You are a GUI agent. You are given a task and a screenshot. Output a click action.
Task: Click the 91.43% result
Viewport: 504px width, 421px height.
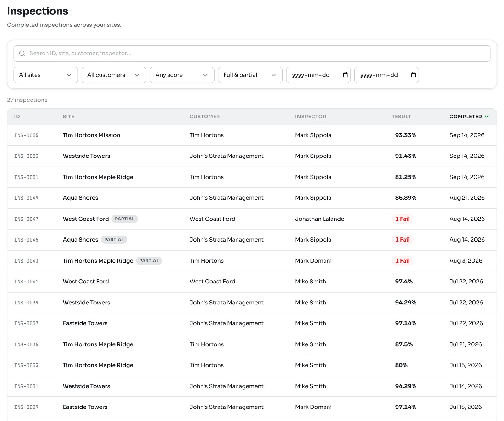coord(406,156)
